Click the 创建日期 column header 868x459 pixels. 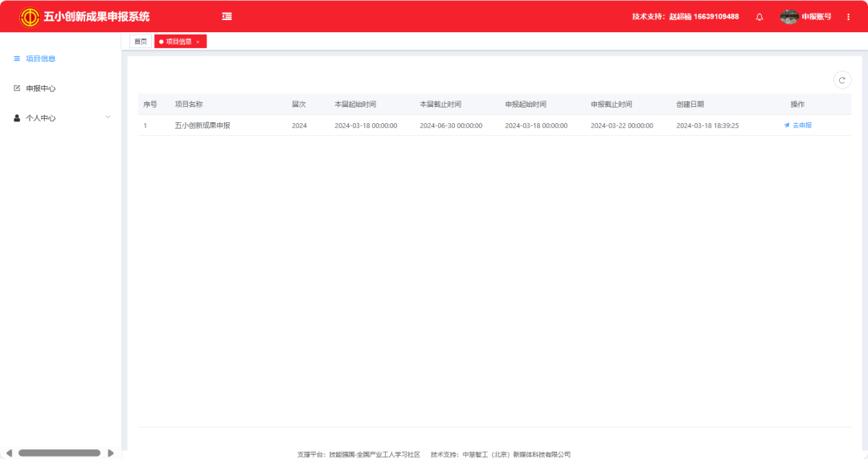click(690, 104)
